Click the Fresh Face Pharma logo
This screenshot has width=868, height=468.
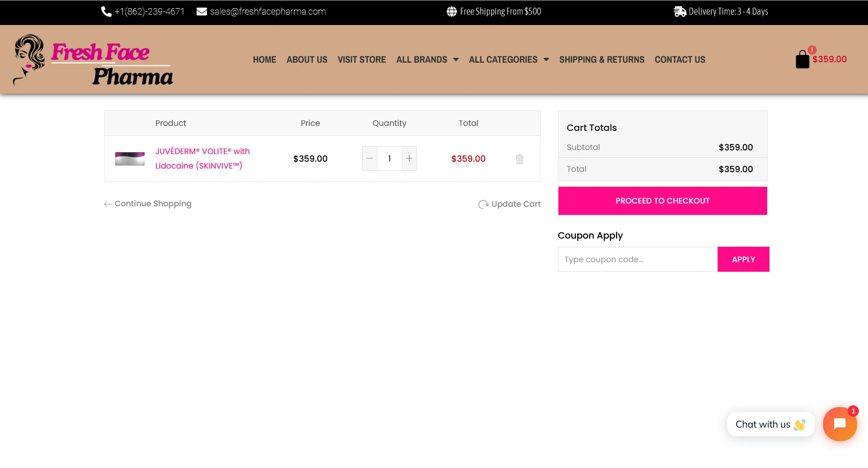point(94,60)
